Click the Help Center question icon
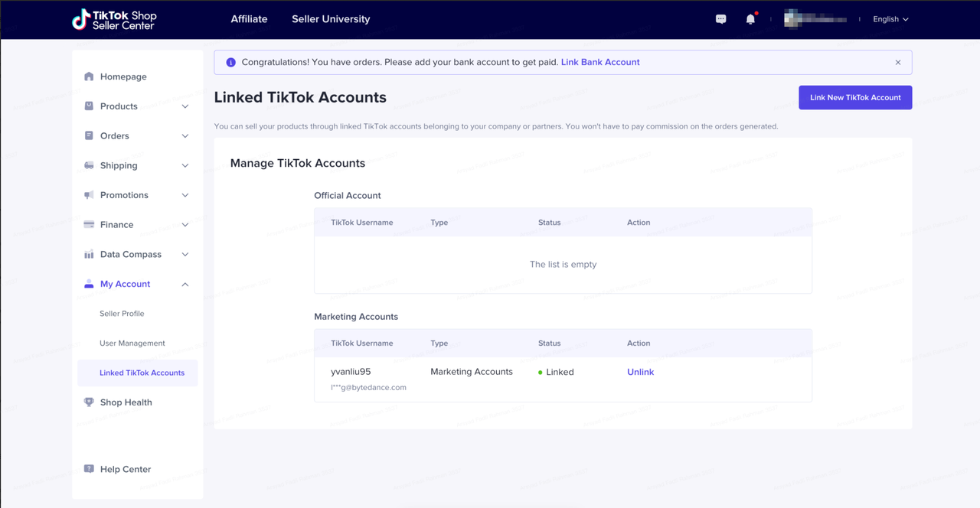The image size is (980, 508). (x=89, y=469)
